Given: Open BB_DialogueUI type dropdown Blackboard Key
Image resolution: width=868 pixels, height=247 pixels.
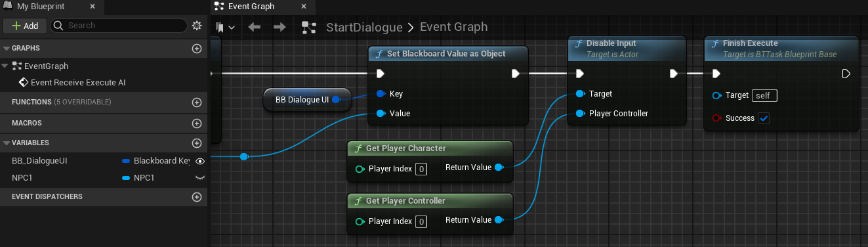Looking at the screenshot, I should 157,160.
